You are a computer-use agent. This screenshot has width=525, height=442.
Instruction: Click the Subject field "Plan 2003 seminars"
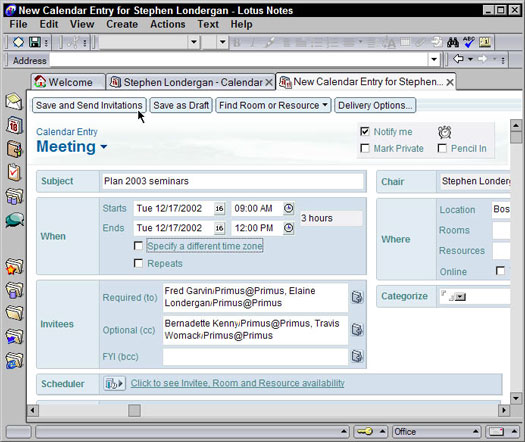(232, 181)
